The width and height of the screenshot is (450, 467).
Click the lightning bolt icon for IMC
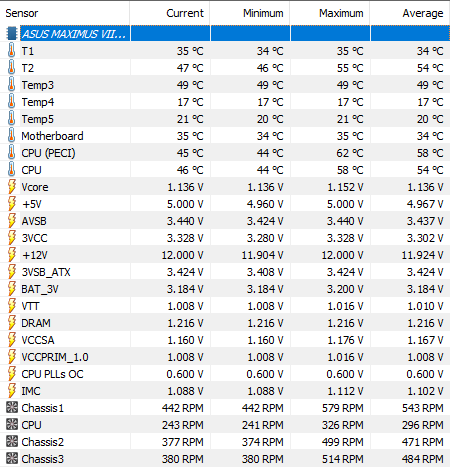click(12, 391)
